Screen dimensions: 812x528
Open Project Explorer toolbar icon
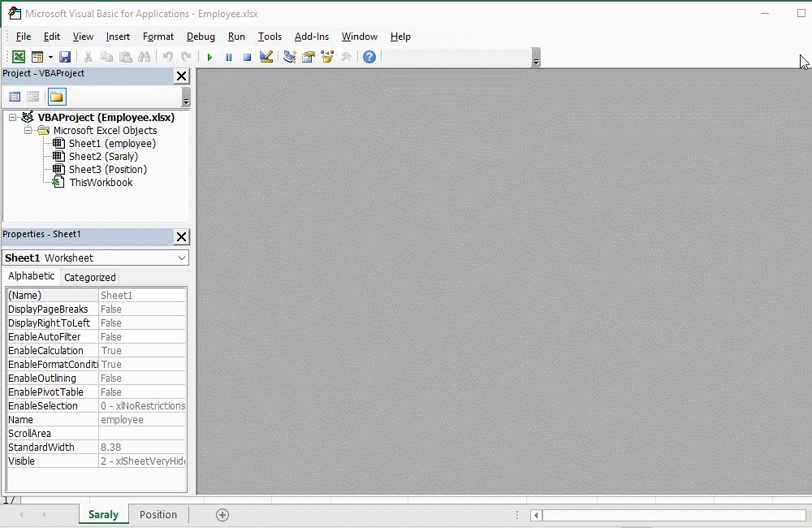click(290, 57)
